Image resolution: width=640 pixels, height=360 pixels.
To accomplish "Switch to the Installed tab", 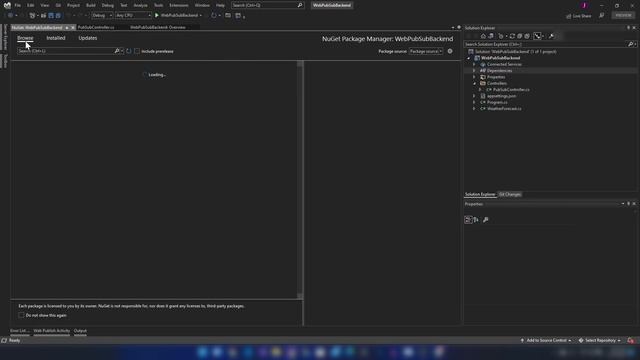I will 56,38.
